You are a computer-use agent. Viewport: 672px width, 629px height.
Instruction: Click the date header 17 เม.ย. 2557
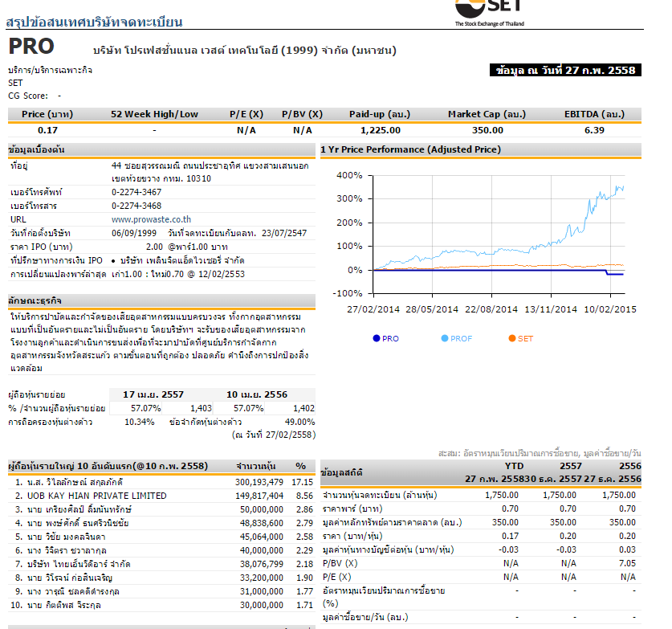pos(153,394)
